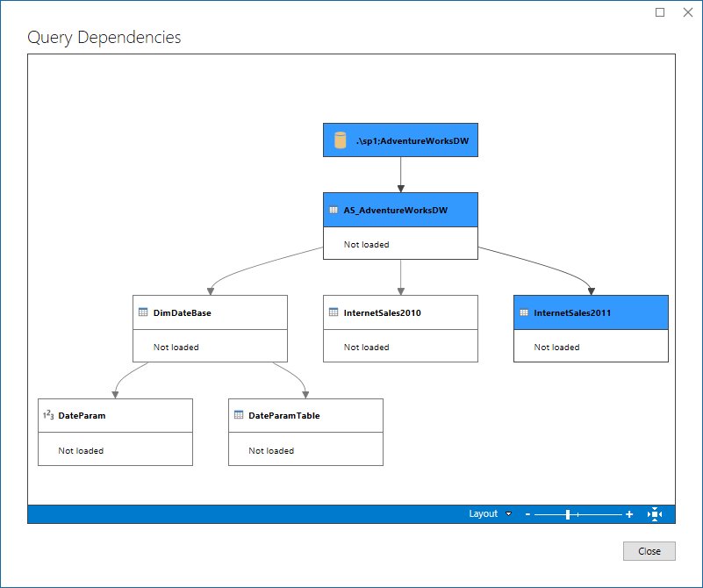Click 'Not loaded' under InternetSales2010
Image resolution: width=703 pixels, height=588 pixels.
pos(366,347)
